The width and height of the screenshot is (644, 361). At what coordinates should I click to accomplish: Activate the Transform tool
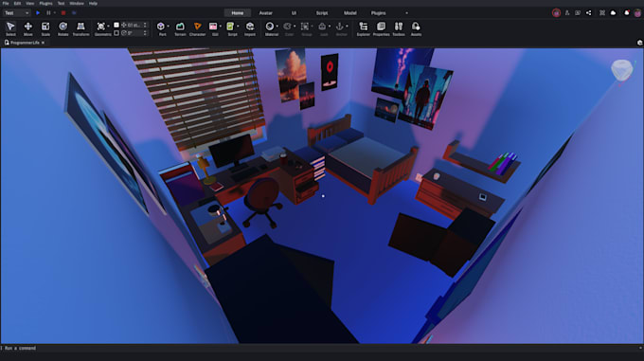tap(80, 28)
